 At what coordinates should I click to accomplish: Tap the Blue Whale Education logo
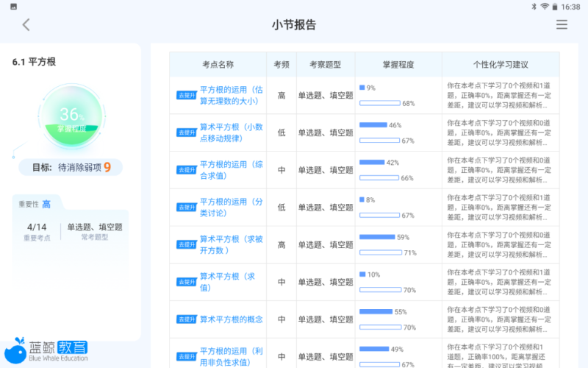click(46, 350)
